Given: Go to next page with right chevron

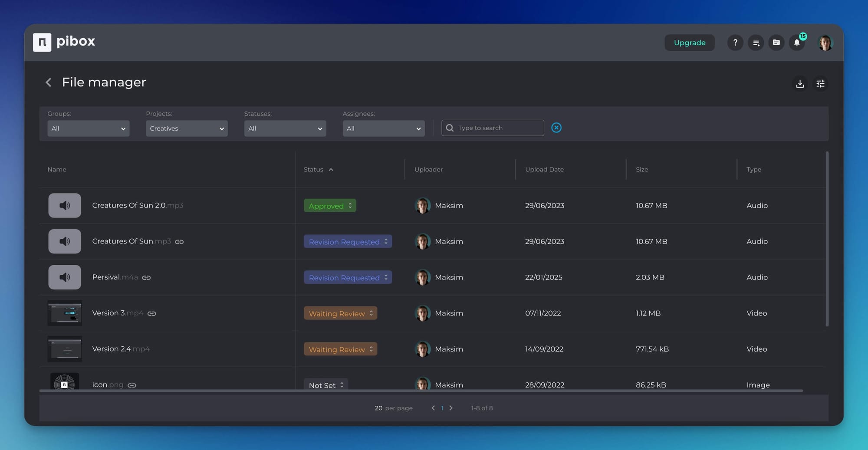Looking at the screenshot, I should [451, 408].
